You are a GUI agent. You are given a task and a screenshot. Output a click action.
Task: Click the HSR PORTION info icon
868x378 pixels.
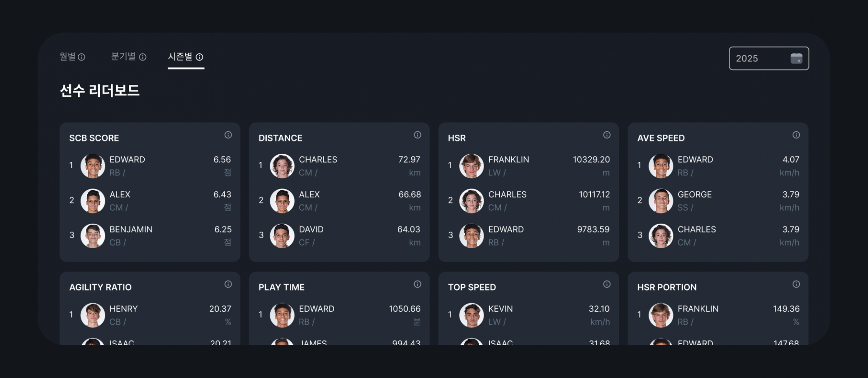(x=796, y=284)
